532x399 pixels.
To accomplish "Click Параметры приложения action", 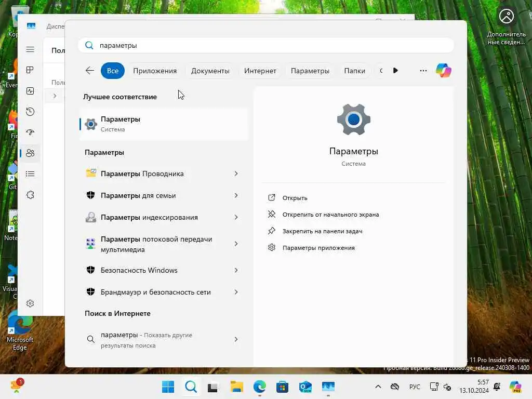I will tap(318, 248).
